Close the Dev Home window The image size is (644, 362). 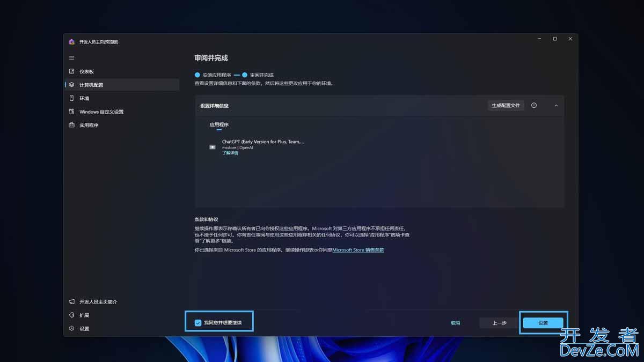570,39
